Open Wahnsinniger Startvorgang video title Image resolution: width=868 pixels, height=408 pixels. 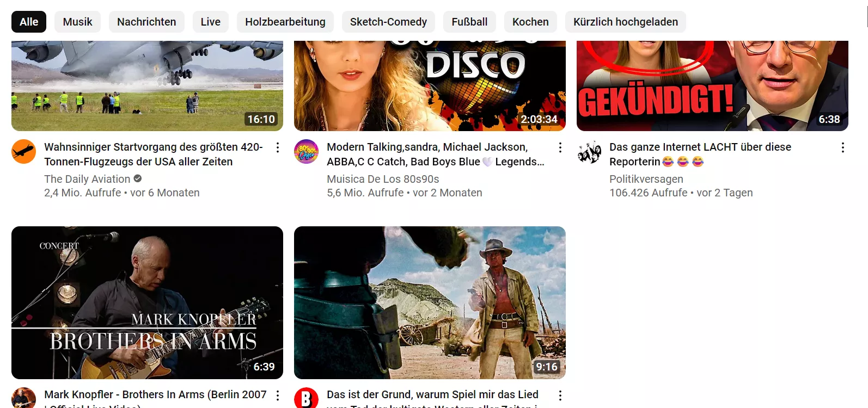click(153, 154)
